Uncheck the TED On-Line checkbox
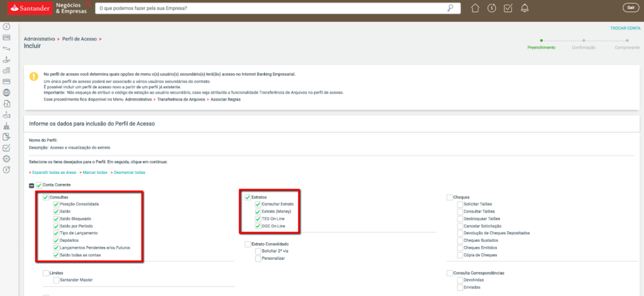This screenshot has width=644, height=296. pyautogui.click(x=257, y=219)
